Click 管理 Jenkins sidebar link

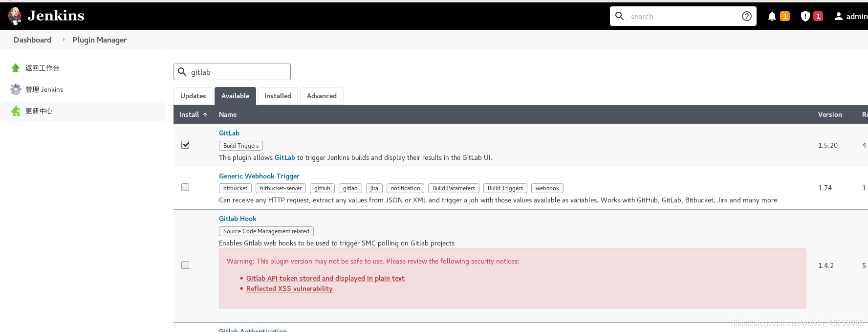tap(44, 89)
